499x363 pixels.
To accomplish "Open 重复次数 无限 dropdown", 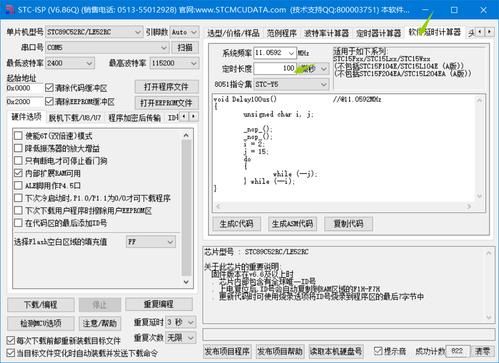I will click(181, 338).
